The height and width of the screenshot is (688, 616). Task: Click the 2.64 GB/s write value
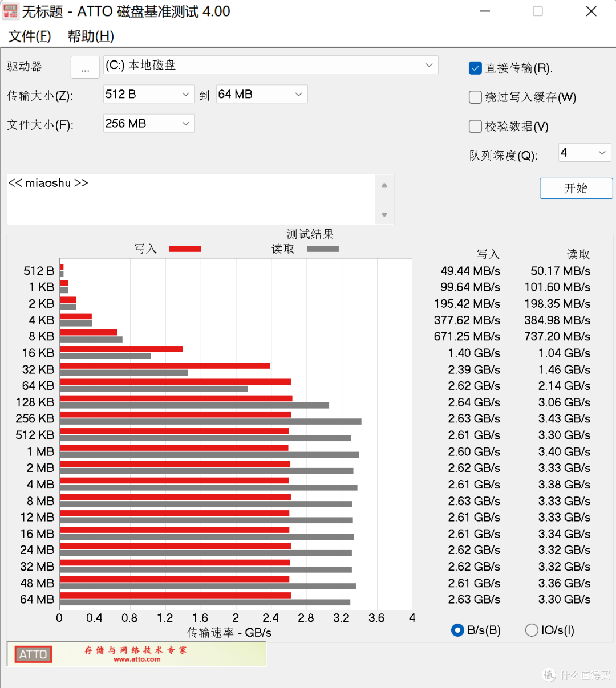[x=475, y=402]
